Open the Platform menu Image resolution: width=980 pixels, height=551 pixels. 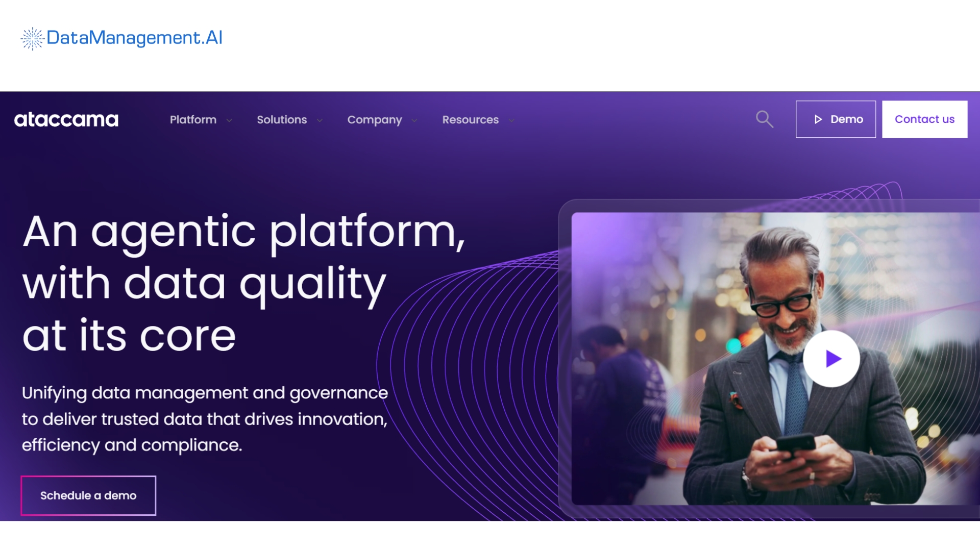click(x=192, y=119)
